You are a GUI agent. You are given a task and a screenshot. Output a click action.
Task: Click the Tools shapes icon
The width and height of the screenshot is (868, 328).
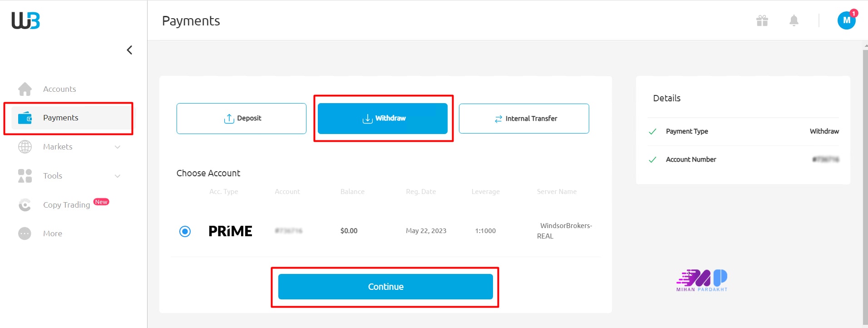25,176
